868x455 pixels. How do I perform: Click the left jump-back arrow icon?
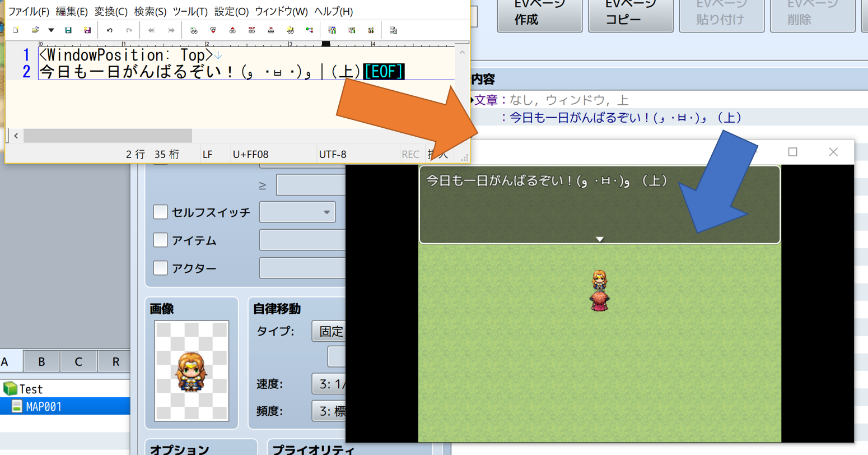tap(151, 30)
